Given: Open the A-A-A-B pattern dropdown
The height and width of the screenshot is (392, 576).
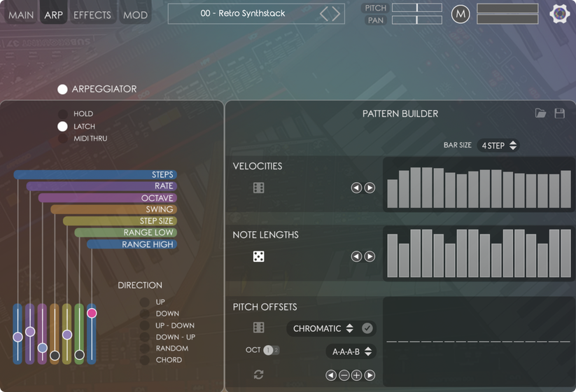Looking at the screenshot, I should [x=351, y=351].
